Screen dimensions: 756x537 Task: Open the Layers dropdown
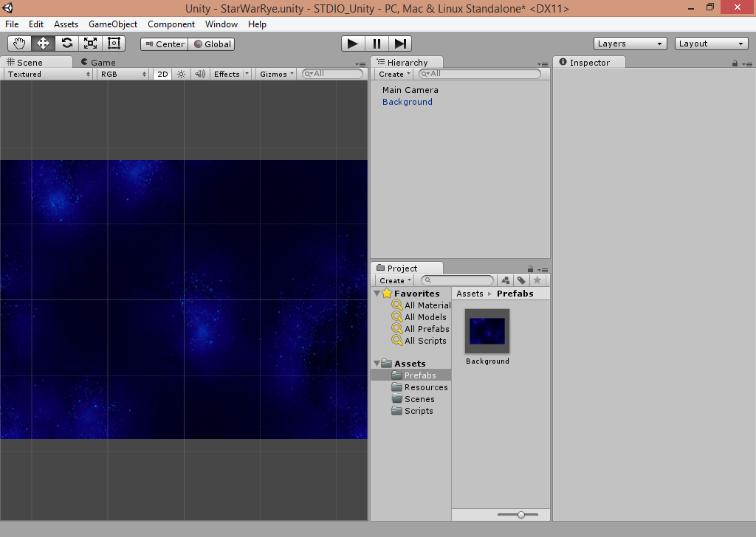click(630, 44)
